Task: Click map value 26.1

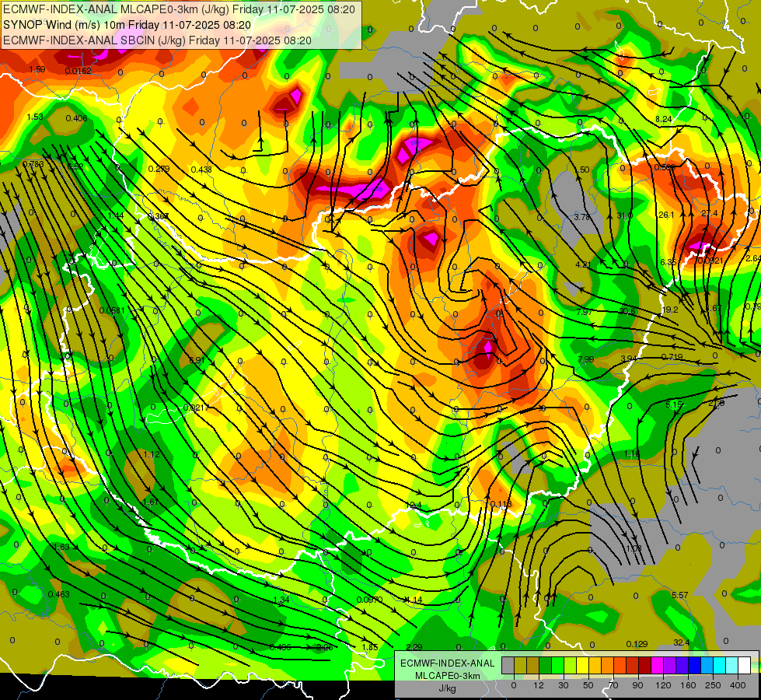Action: pos(666,215)
